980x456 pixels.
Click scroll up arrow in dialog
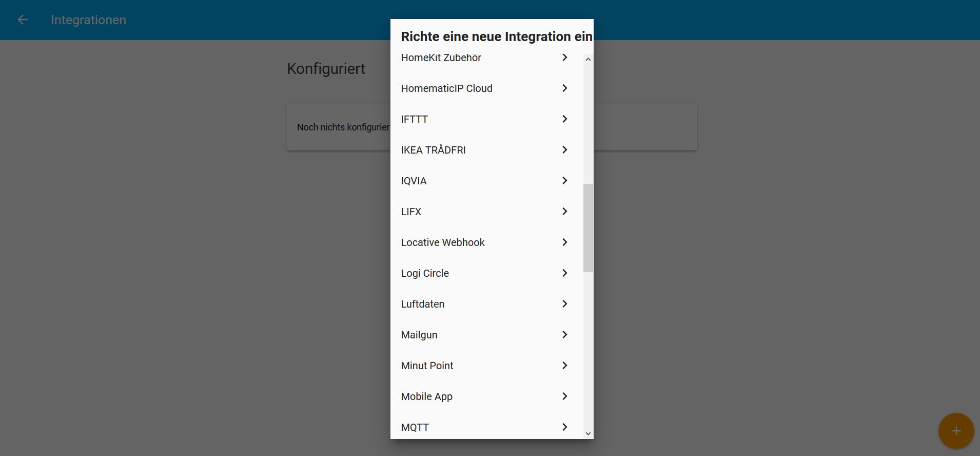(588, 60)
